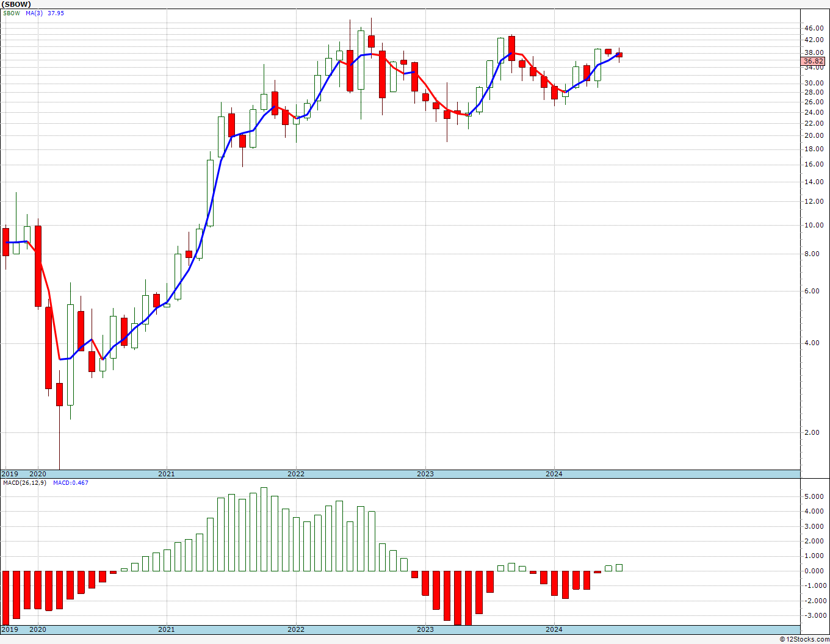Screen dimensions: 830x644
Task: Pick 2022 on the MACD panel time axis
Action: coord(296,629)
